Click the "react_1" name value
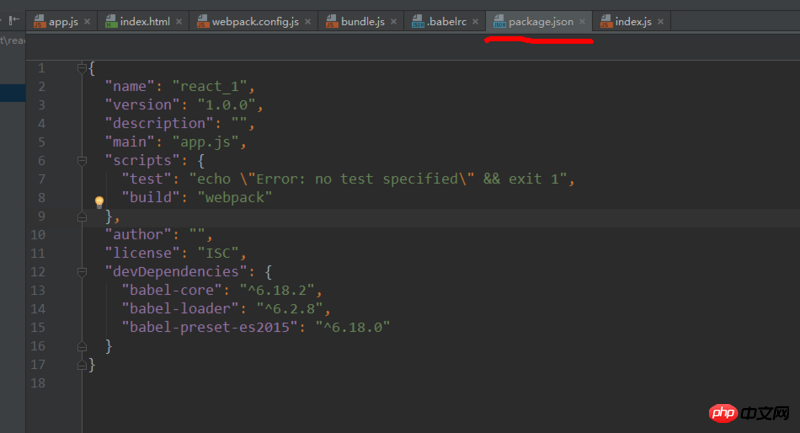 click(214, 86)
